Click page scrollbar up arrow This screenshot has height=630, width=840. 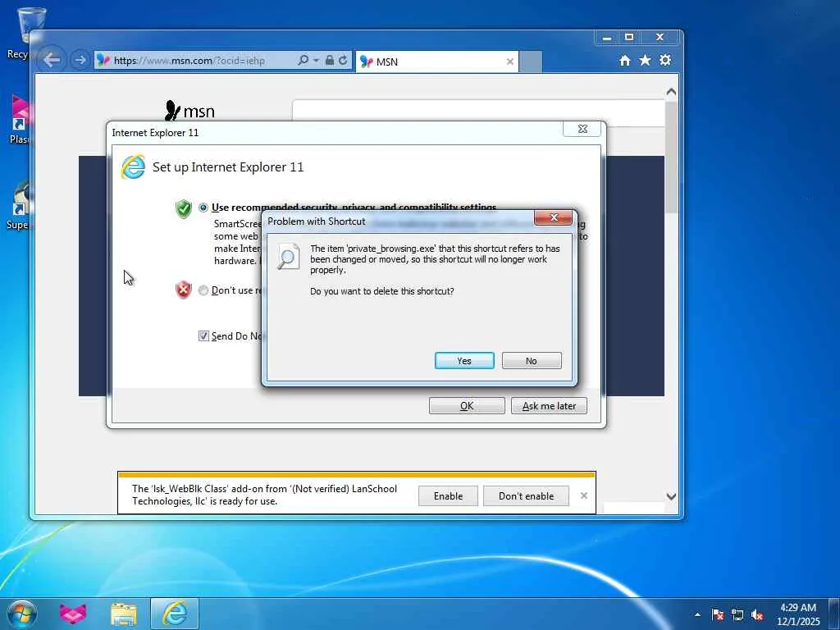671,92
